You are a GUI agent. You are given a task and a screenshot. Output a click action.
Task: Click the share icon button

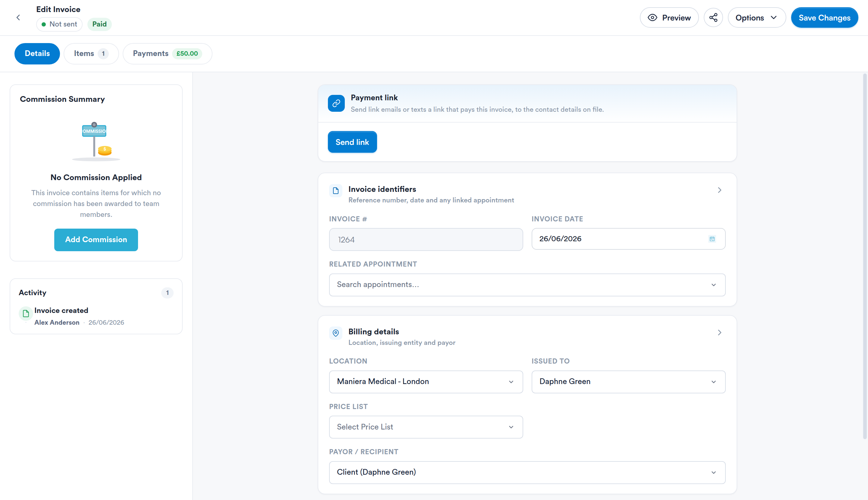click(x=713, y=17)
